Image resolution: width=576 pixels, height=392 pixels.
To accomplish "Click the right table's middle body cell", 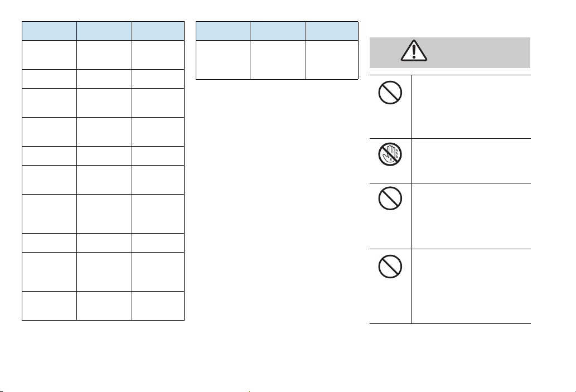I will pyautogui.click(x=278, y=60).
